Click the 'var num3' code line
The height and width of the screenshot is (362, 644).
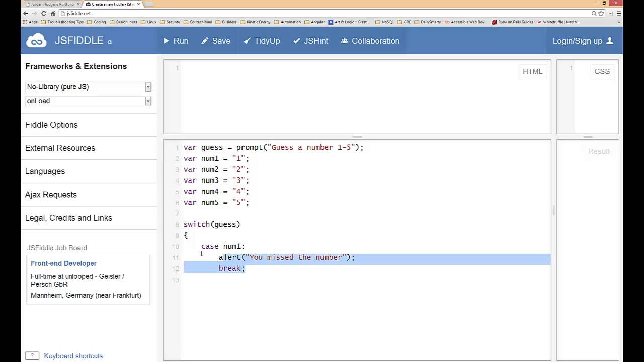[216, 180]
